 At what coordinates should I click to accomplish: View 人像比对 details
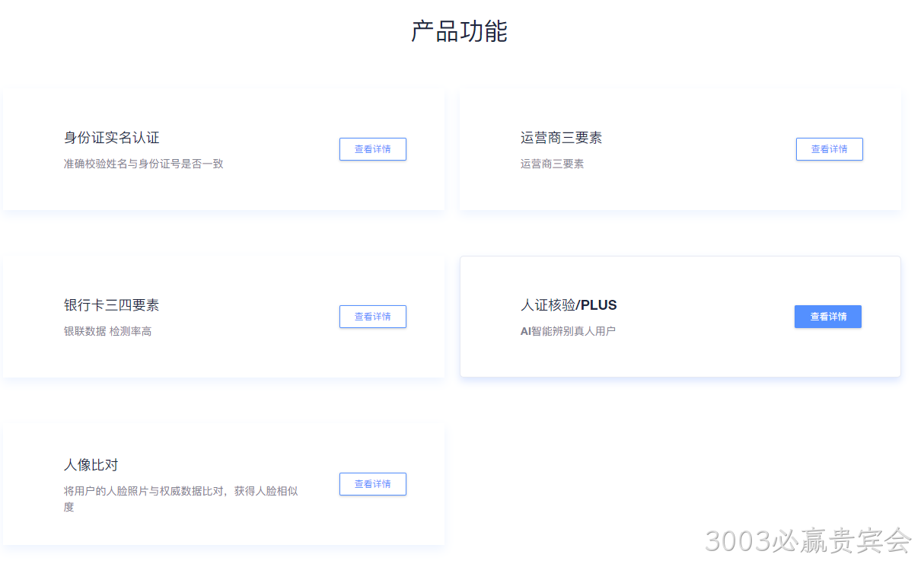pyautogui.click(x=373, y=484)
